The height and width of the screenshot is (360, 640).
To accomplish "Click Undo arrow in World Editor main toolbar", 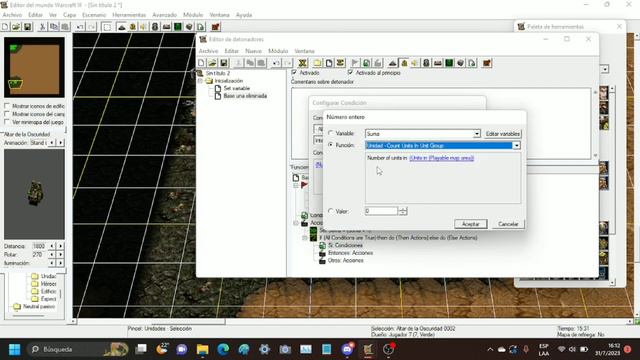I will coord(80,27).
